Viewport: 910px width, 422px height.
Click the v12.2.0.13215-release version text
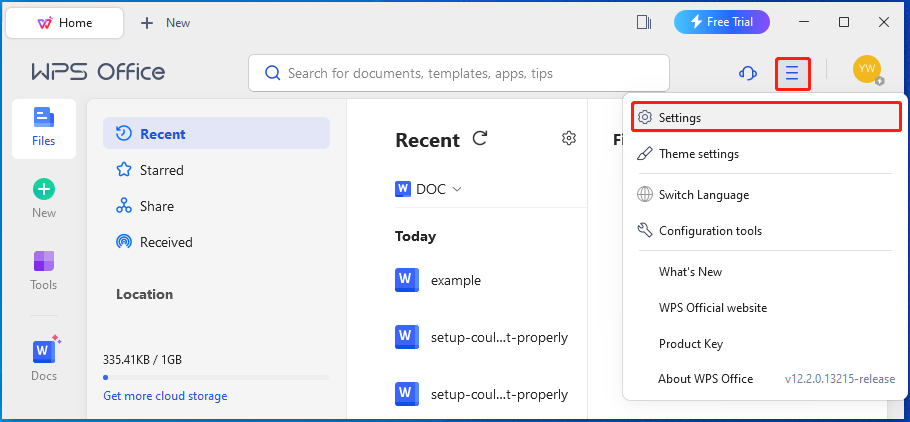tap(840, 379)
